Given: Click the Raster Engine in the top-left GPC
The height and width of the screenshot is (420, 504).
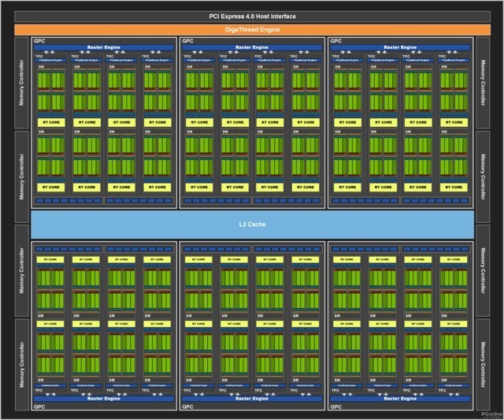Looking at the screenshot, I should [x=102, y=47].
